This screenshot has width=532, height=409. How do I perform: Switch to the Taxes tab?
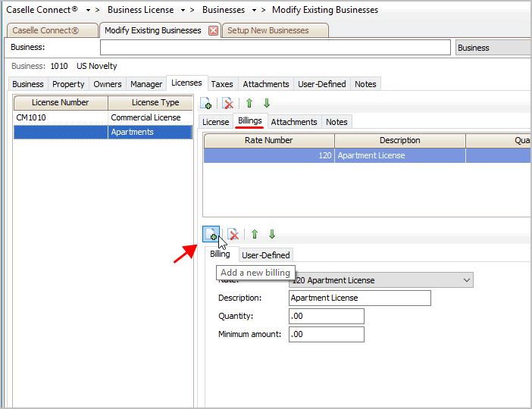[x=222, y=84]
